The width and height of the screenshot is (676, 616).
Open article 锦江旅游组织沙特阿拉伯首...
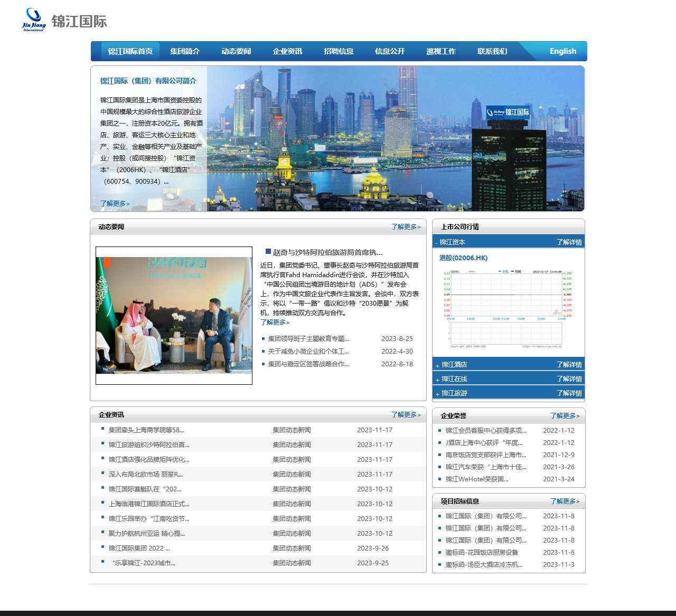tap(149, 445)
